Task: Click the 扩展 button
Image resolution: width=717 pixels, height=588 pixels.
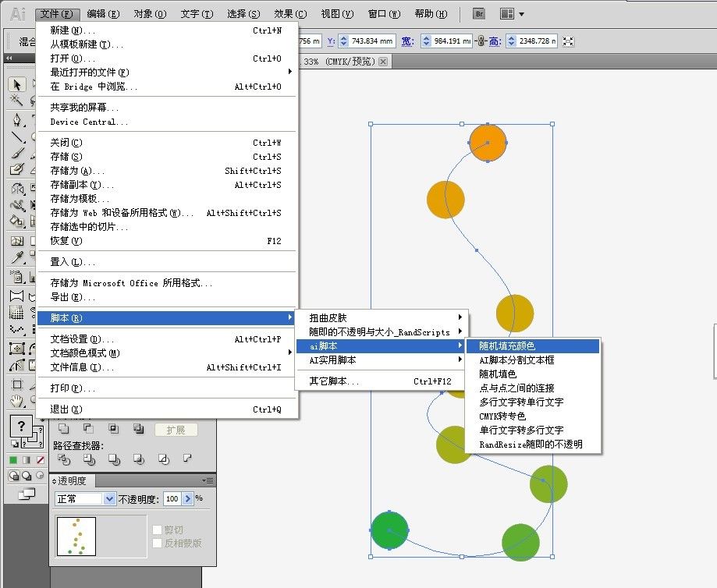Action: coord(176,430)
